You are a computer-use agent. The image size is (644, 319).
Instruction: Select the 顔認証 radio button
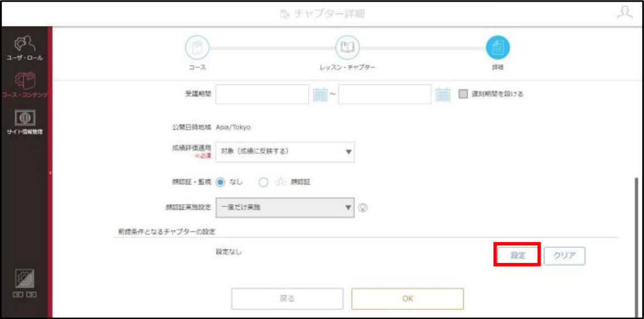263,182
